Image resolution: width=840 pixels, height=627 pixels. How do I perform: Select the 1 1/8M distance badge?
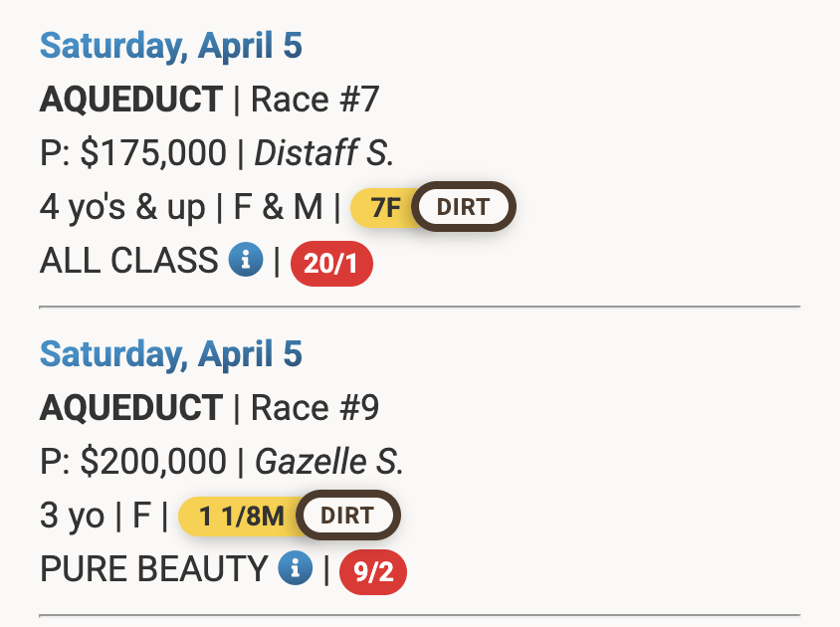[x=240, y=517]
